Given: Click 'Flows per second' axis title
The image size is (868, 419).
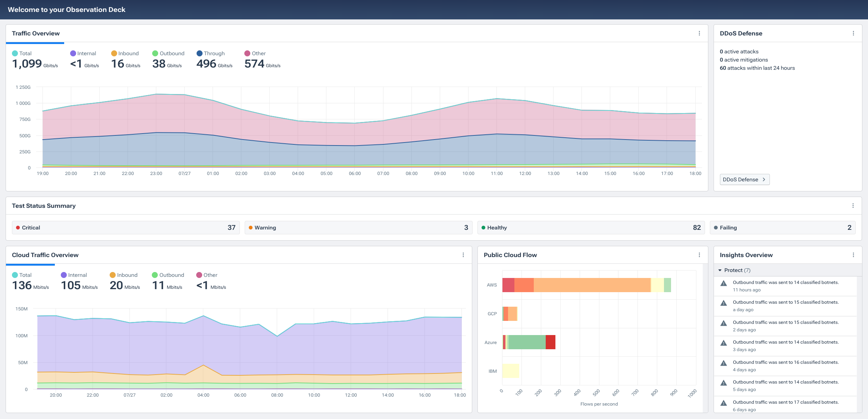Looking at the screenshot, I should click(599, 404).
